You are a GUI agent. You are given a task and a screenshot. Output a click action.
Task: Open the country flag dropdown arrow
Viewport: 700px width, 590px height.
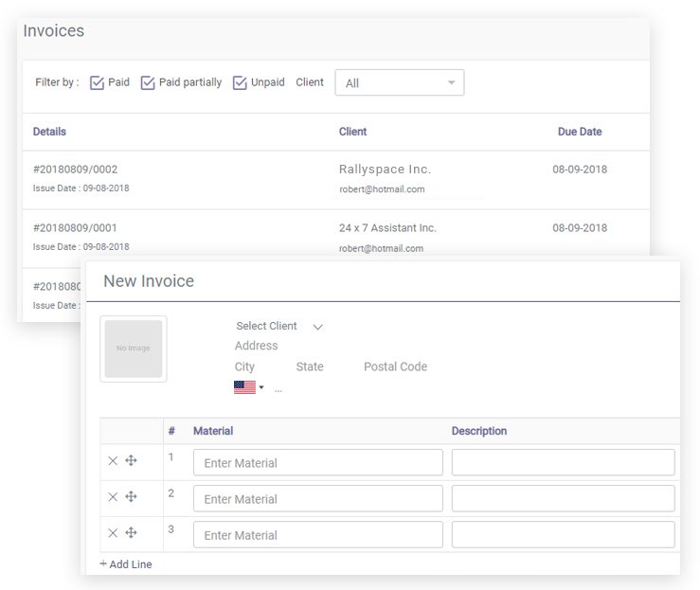pyautogui.click(x=261, y=388)
